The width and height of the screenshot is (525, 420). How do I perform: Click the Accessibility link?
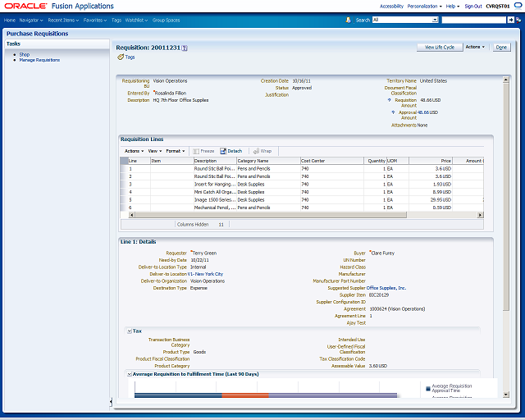pyautogui.click(x=391, y=7)
